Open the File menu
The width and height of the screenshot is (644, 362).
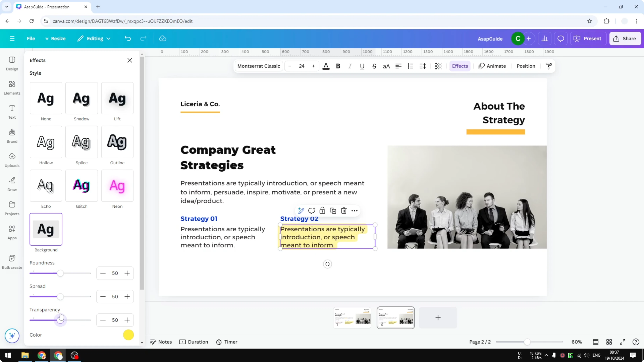click(31, 38)
